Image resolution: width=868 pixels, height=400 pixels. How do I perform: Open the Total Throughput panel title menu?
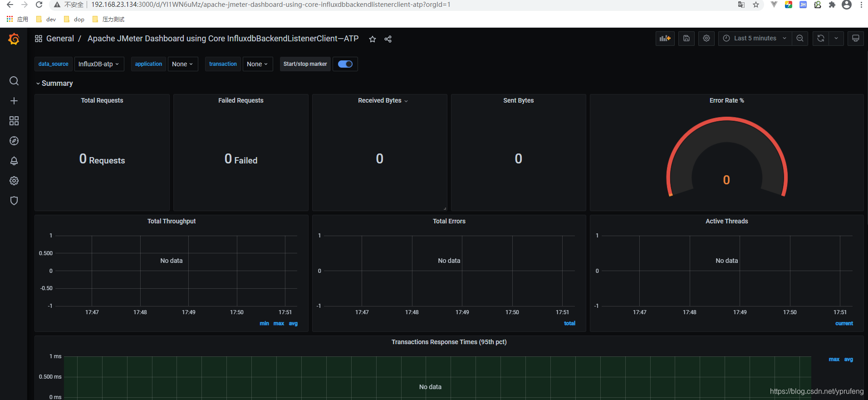(x=172, y=221)
